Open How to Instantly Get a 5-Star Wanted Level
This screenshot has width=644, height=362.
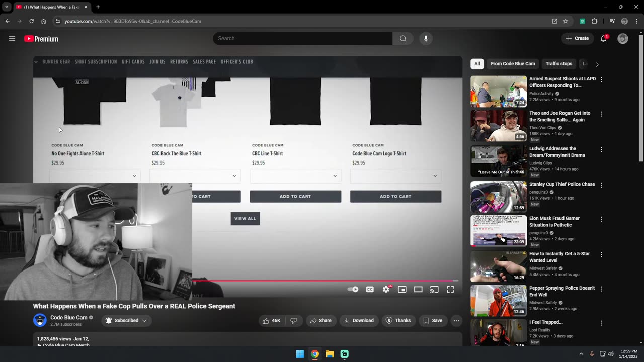tap(559, 257)
